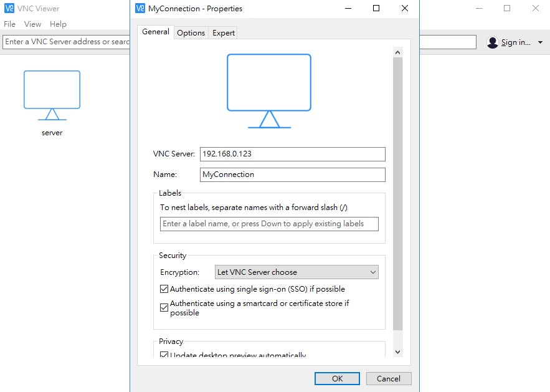
Task: Select the server connection monitor icon
Action: coord(52,92)
